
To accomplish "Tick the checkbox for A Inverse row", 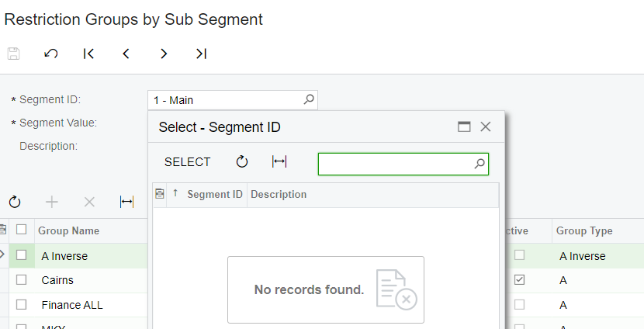I will pos(22,255).
